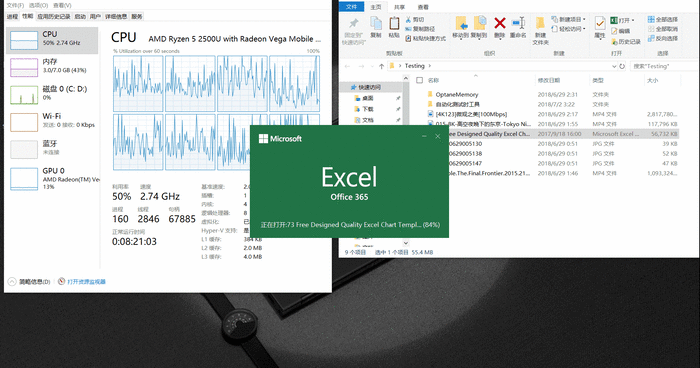Click the Explorer up-arrow navigation button
Viewport: 700px width, 368px height.
point(381,66)
